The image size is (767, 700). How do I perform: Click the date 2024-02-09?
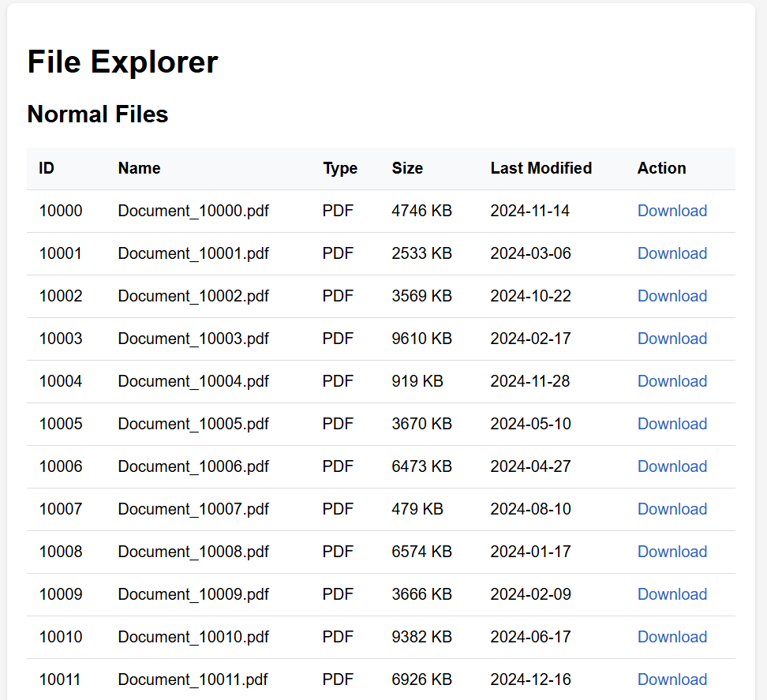coord(531,593)
